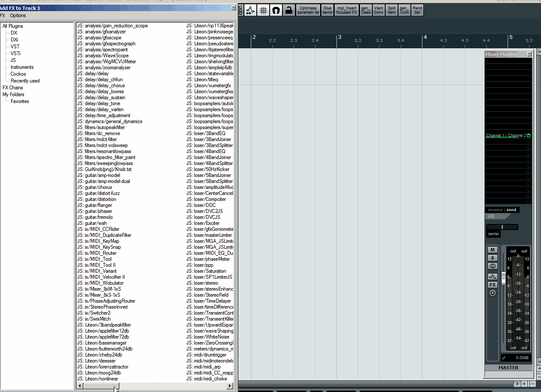The image size is (541, 392).
Task: Click left arrow of plugin list scrollbar
Action: 80,386
